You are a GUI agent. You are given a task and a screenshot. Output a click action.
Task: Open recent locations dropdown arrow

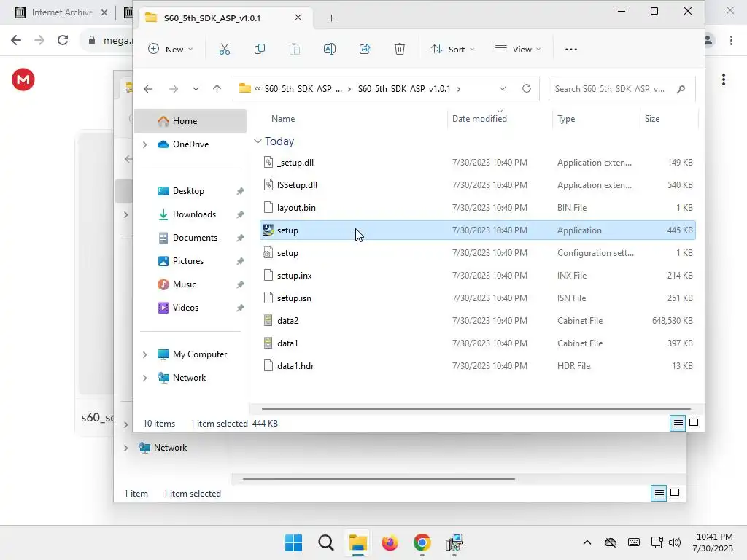[196, 89]
